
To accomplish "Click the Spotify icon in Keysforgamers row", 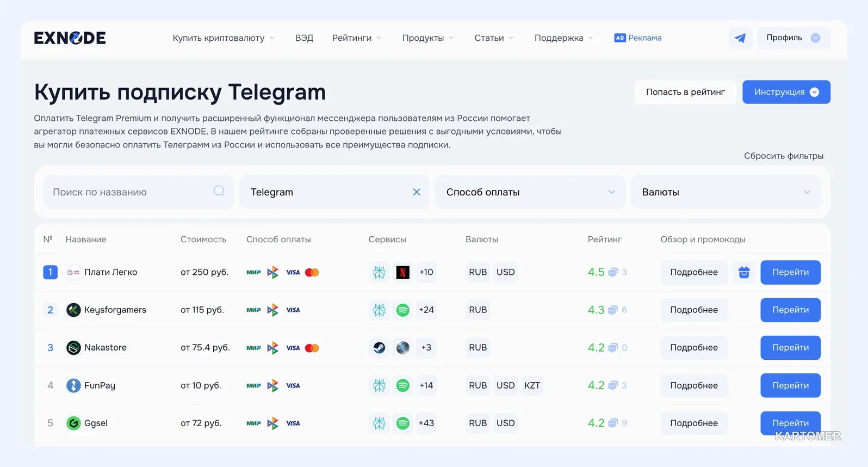I will [402, 310].
